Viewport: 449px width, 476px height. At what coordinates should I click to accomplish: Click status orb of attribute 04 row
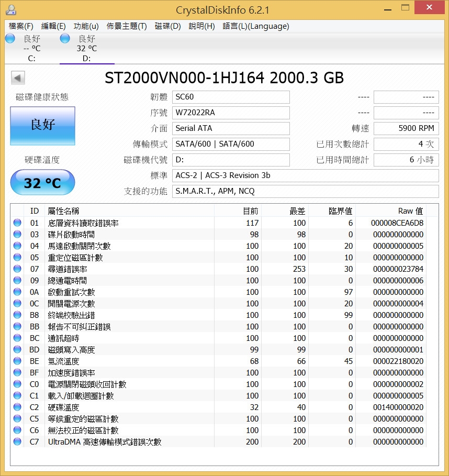click(x=17, y=246)
